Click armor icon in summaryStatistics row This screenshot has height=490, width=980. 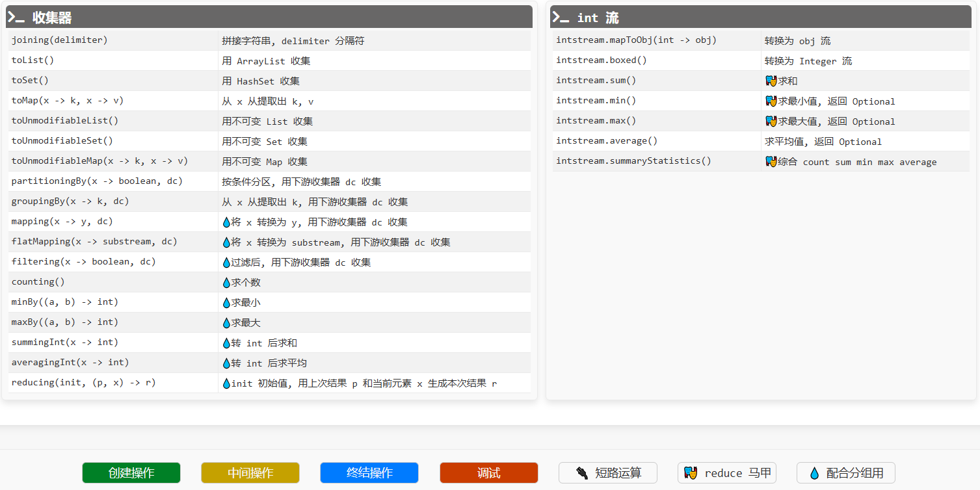(771, 162)
